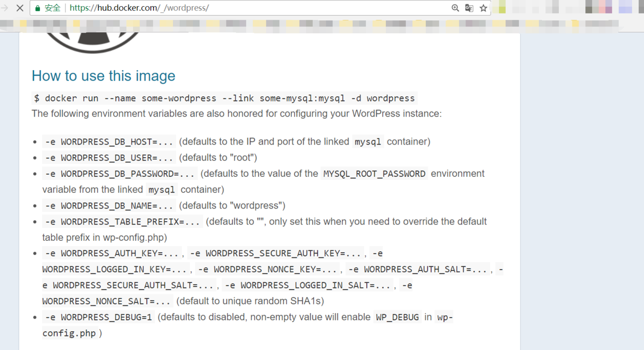Click the code -e WORDPRESS_DB_HOST=...
The height and width of the screenshot is (350, 644).
[x=109, y=141]
